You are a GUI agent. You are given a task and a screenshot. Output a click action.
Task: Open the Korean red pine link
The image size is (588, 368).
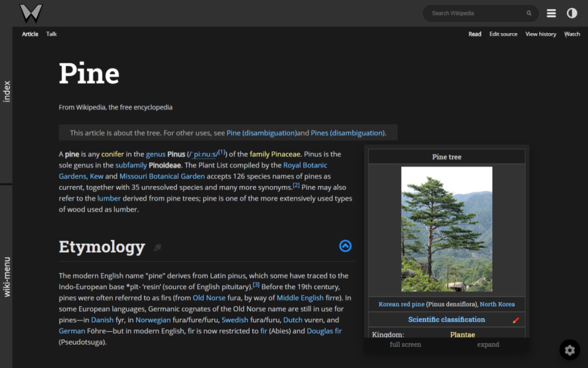pyautogui.click(x=401, y=304)
